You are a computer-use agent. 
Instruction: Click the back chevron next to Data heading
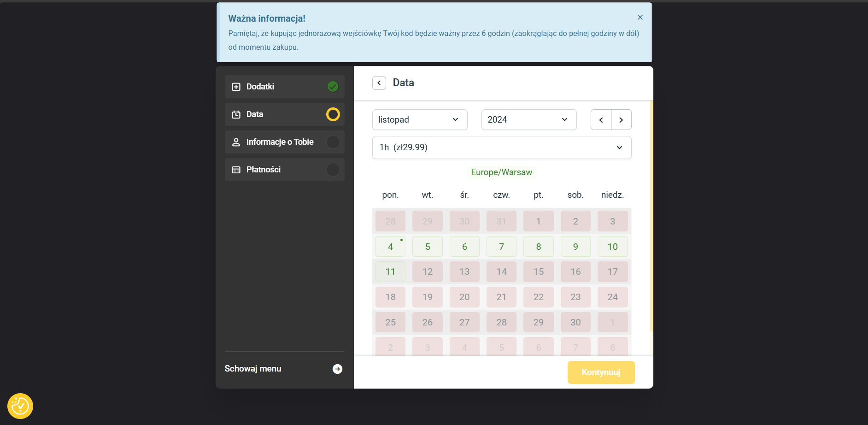[x=379, y=83]
